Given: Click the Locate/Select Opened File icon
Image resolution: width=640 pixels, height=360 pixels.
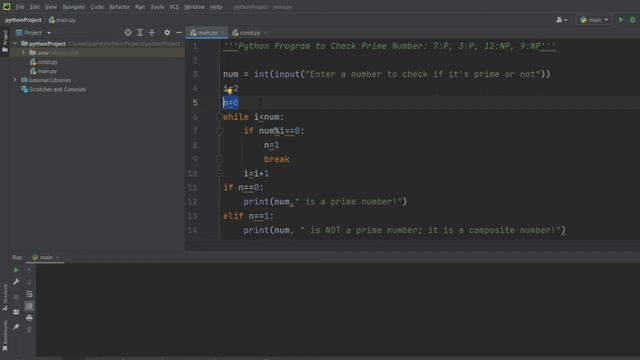Looking at the screenshot, I should [x=128, y=33].
